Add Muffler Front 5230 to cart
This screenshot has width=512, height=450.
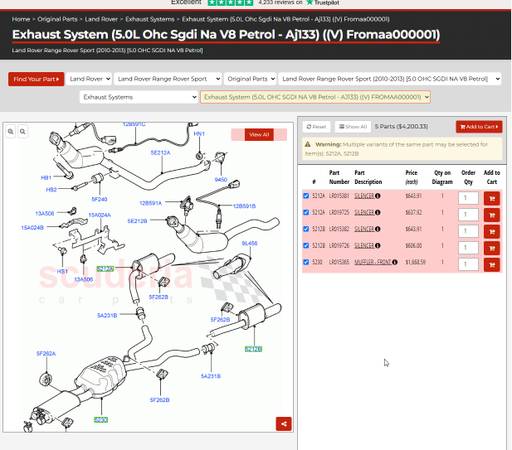[492, 265]
